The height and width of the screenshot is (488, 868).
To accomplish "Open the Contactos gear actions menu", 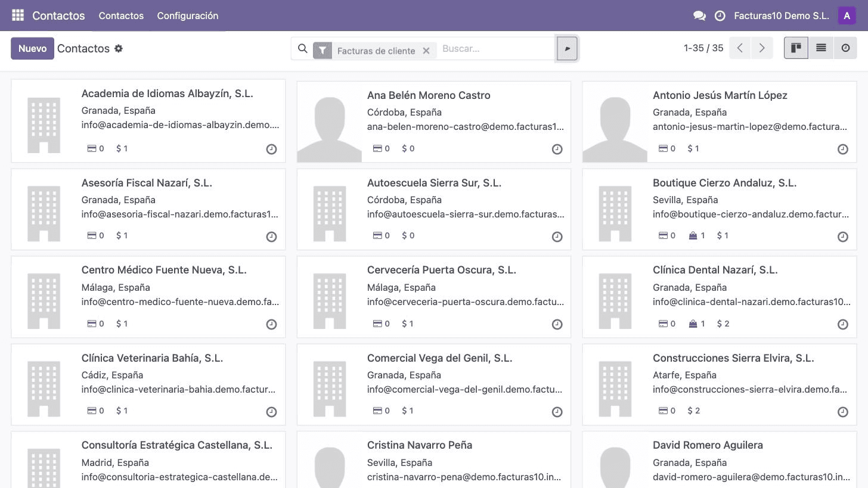I will coord(119,48).
